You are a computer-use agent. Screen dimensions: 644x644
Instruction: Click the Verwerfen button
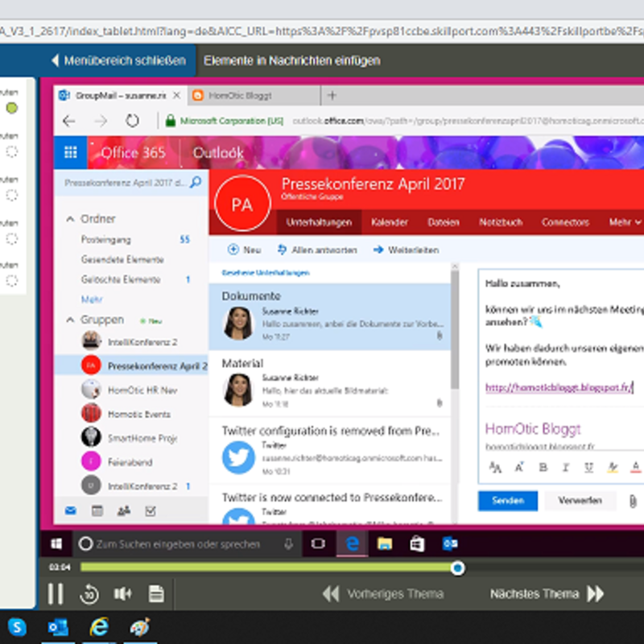tap(580, 501)
